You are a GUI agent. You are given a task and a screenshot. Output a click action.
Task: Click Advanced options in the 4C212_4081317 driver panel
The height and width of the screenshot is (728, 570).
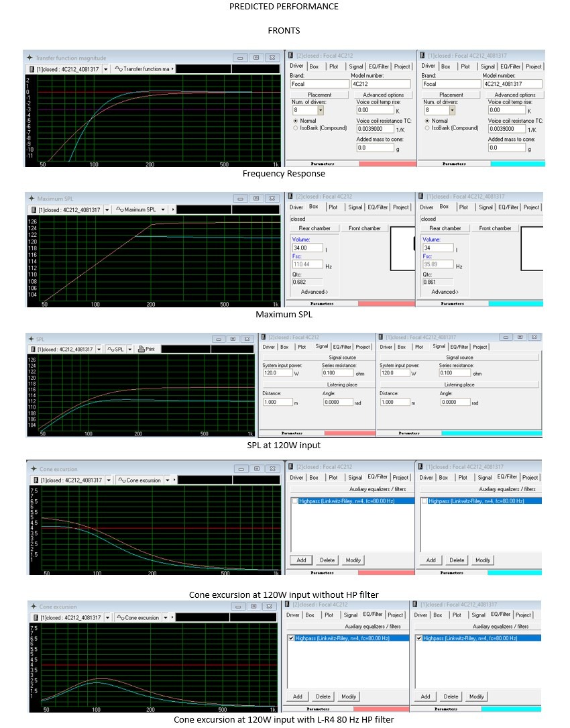pos(515,95)
